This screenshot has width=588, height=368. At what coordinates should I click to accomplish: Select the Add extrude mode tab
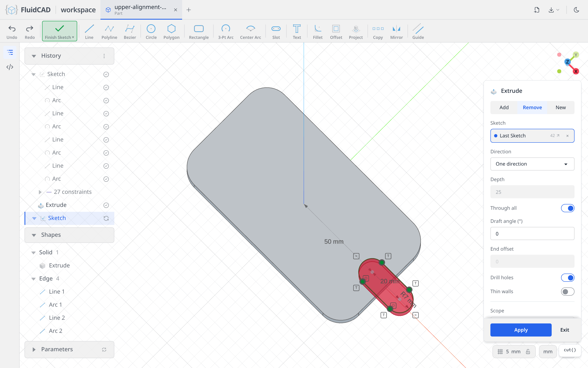tap(504, 107)
